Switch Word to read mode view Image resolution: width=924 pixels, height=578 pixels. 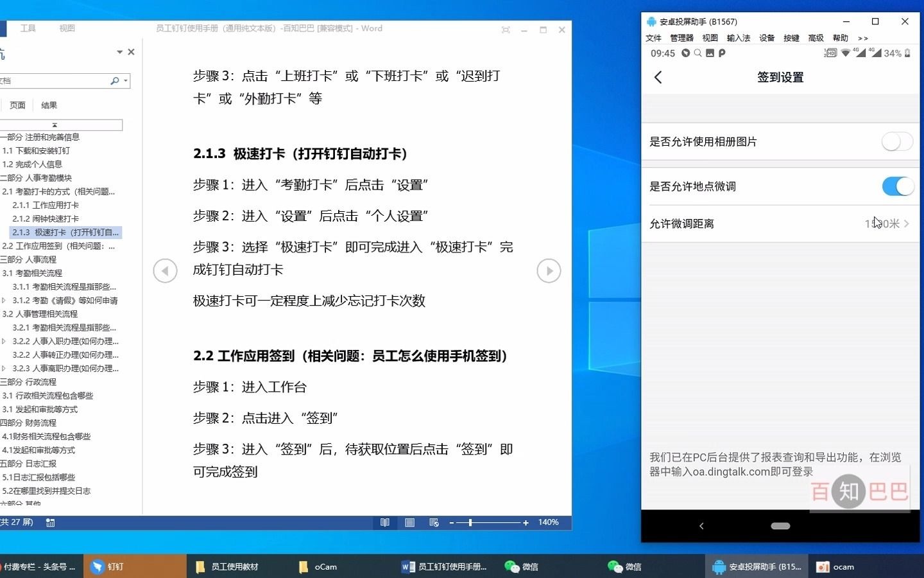[x=385, y=523]
